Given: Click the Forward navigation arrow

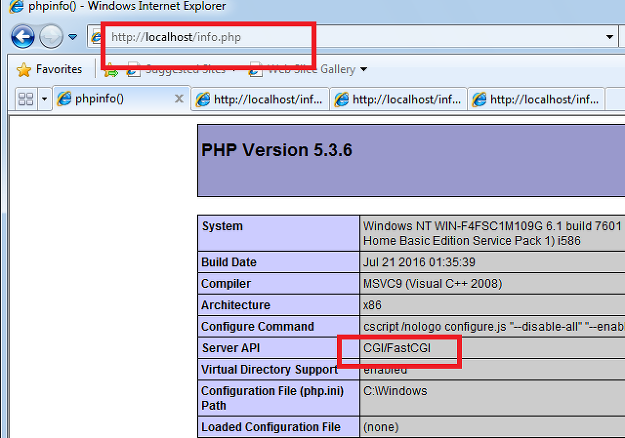Looking at the screenshot, I should 51,37.
